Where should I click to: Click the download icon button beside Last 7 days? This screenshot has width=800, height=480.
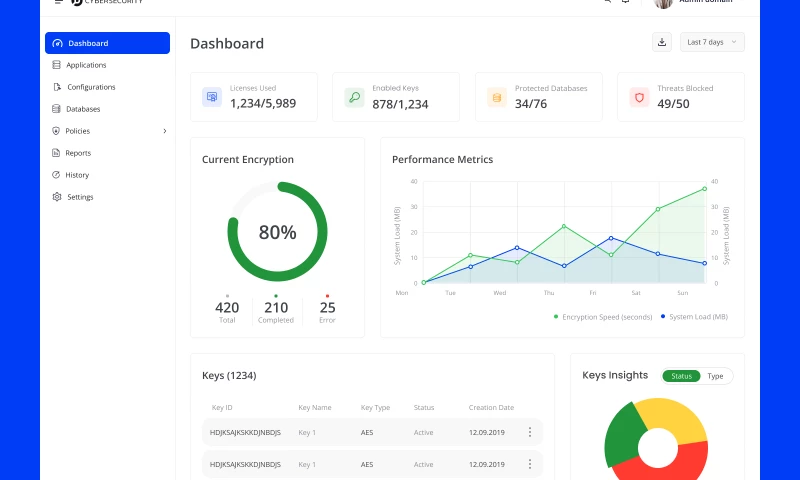point(661,42)
